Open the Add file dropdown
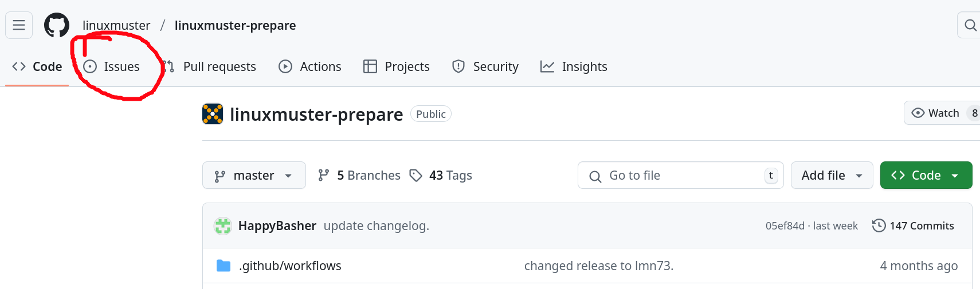Image resolution: width=980 pixels, height=289 pixels. (x=832, y=175)
